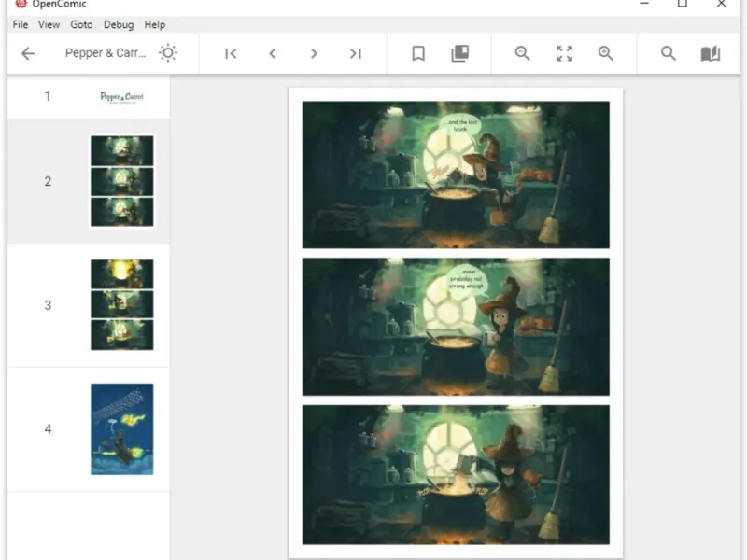Open the magnifying glass tool
Screen dimensions: 747x560
669,53
